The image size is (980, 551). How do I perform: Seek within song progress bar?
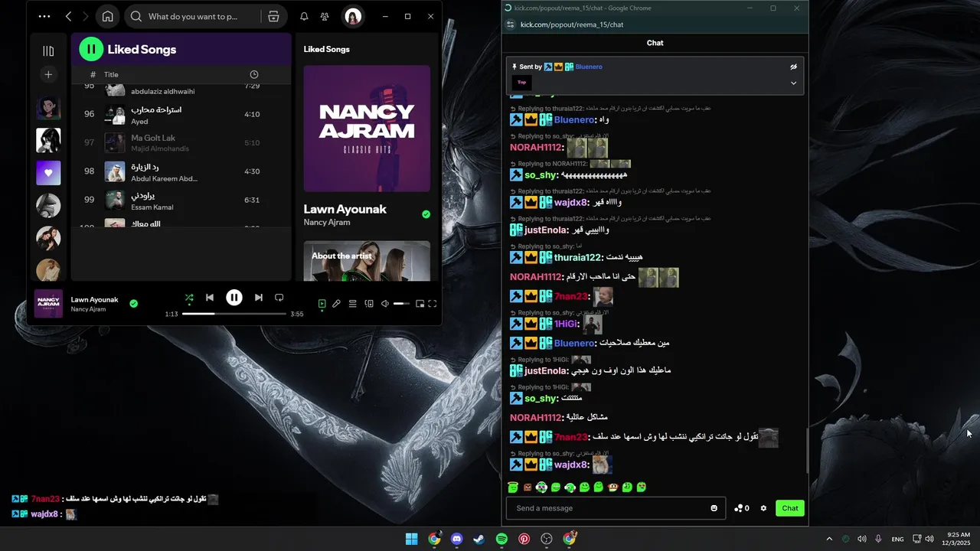pyautogui.click(x=234, y=314)
